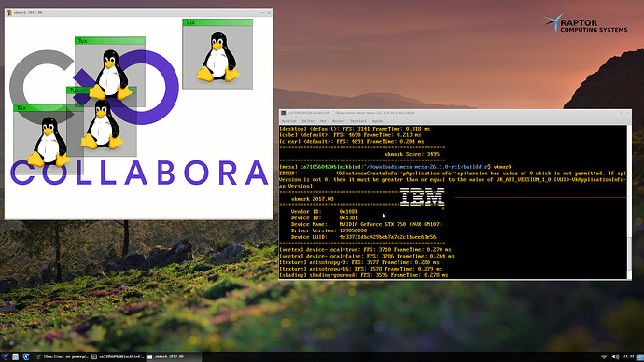Click the vkmark 2017.08 header in terminal
Viewport: 644px width, 362px height.
tap(312, 199)
